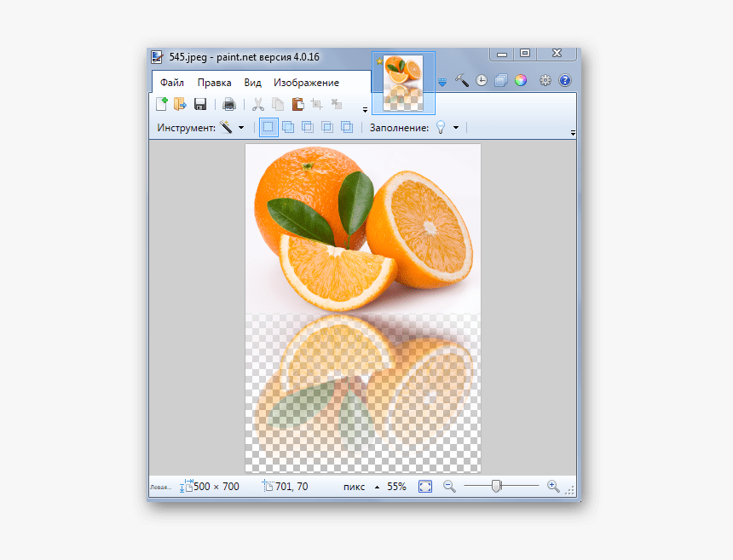Image resolution: width=733 pixels, height=560 pixels.
Task: Click the zoom-to-fit button in the status bar
Action: pos(424,486)
